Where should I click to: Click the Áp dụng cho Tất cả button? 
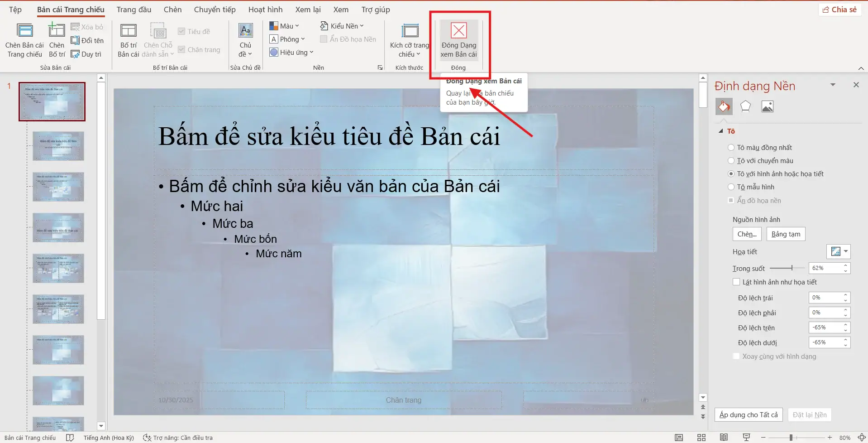coord(748,414)
